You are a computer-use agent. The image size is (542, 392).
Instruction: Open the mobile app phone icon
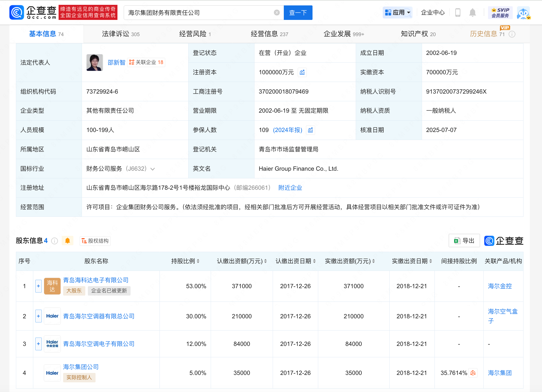[458, 13]
